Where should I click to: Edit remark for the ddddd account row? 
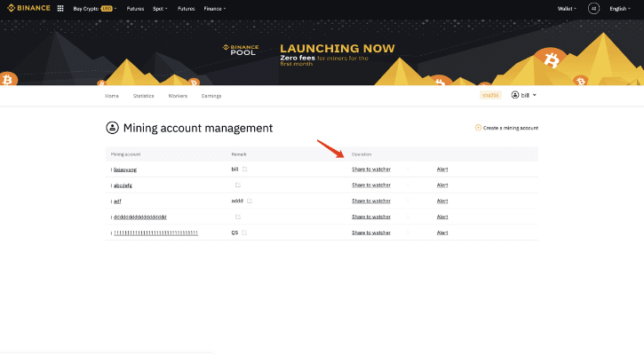pyautogui.click(x=238, y=217)
